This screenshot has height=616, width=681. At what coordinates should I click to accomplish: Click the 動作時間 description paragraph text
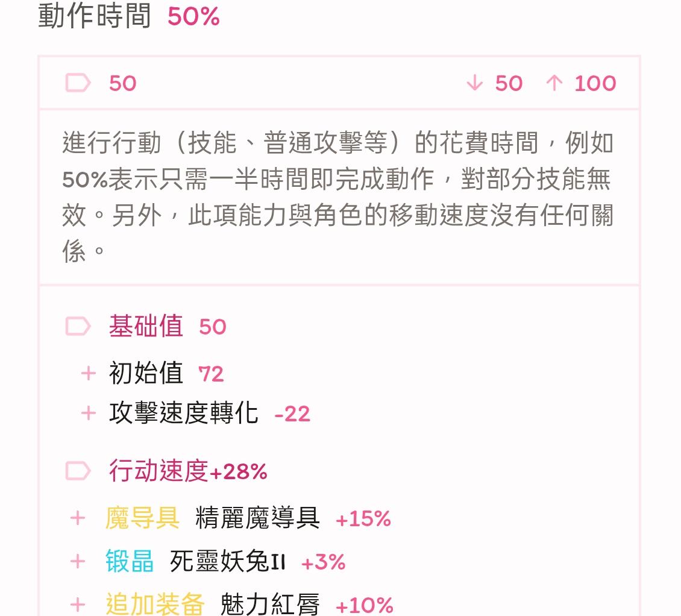(337, 196)
